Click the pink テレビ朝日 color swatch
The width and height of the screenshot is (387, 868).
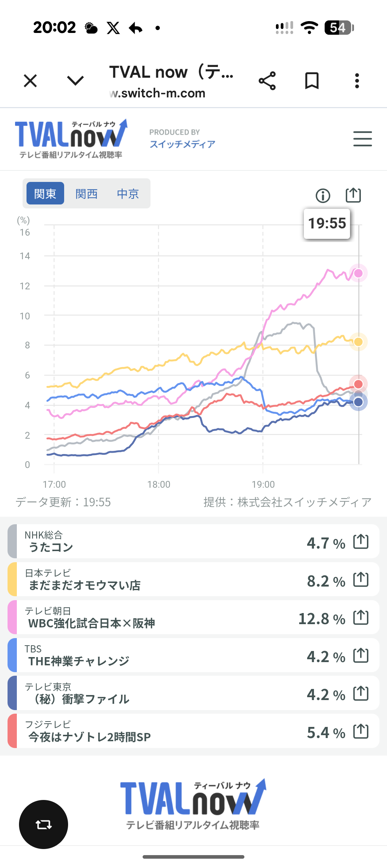12,617
